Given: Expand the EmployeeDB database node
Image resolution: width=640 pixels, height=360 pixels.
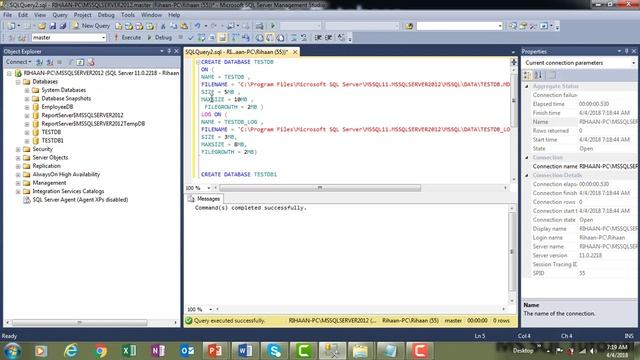Looking at the screenshot, I should coord(27,107).
